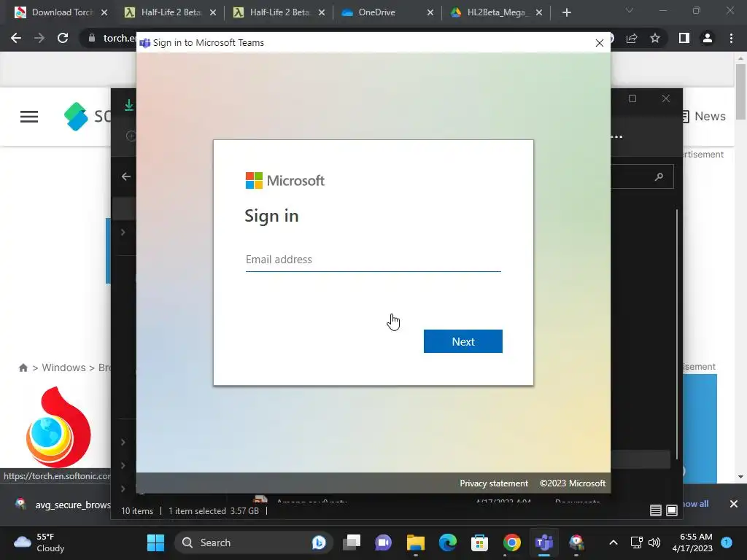The height and width of the screenshot is (560, 747).
Task: Toggle Chrome side panel icon
Action: tap(684, 38)
